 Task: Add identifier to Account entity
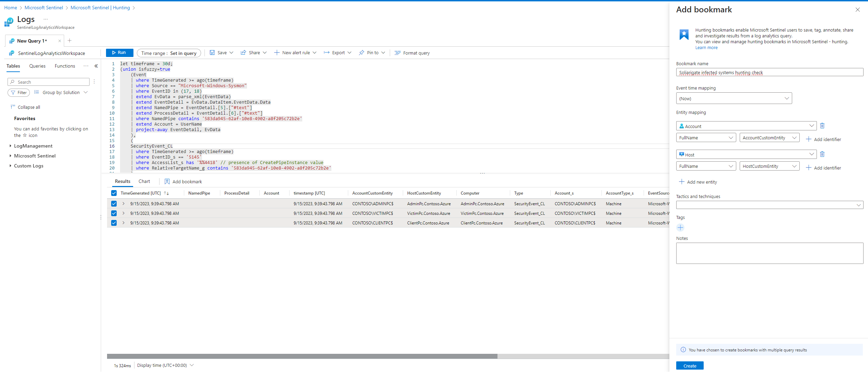(x=823, y=139)
